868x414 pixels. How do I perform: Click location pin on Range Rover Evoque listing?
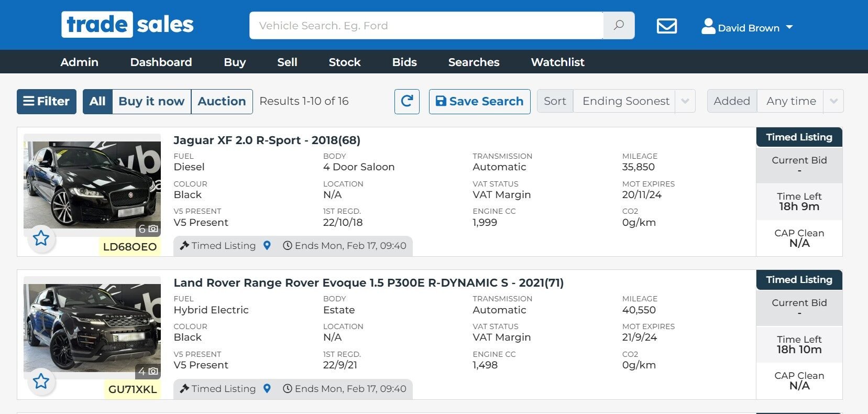267,388
